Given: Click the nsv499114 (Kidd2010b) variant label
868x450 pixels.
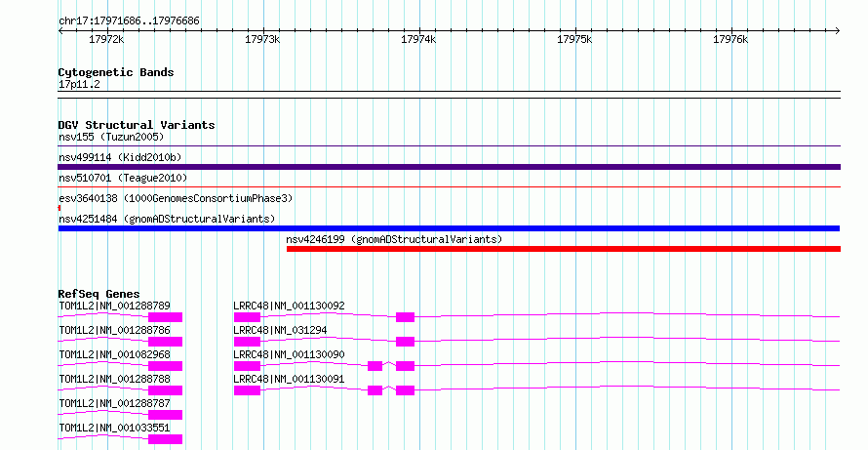Looking at the screenshot, I should tap(120, 157).
